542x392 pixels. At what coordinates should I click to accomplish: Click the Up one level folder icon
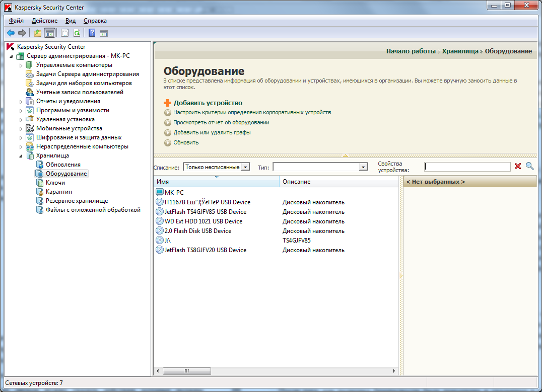[37, 33]
